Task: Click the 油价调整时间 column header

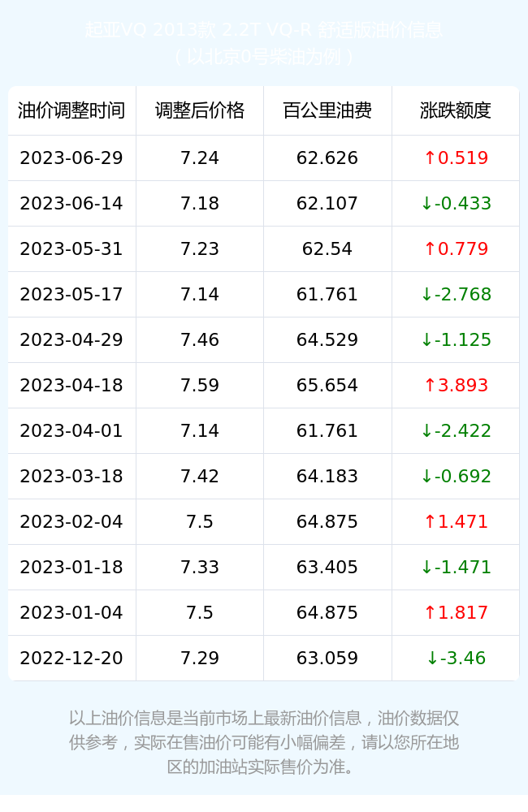Action: pos(71,110)
